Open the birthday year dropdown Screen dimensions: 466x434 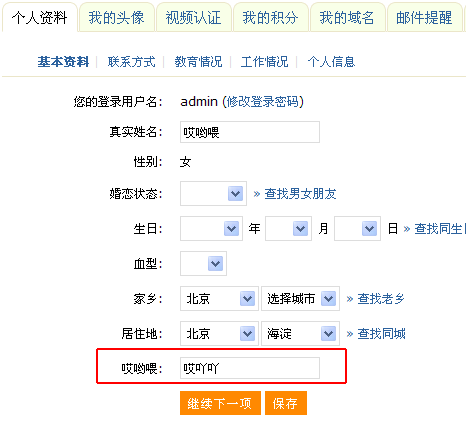coord(211,229)
